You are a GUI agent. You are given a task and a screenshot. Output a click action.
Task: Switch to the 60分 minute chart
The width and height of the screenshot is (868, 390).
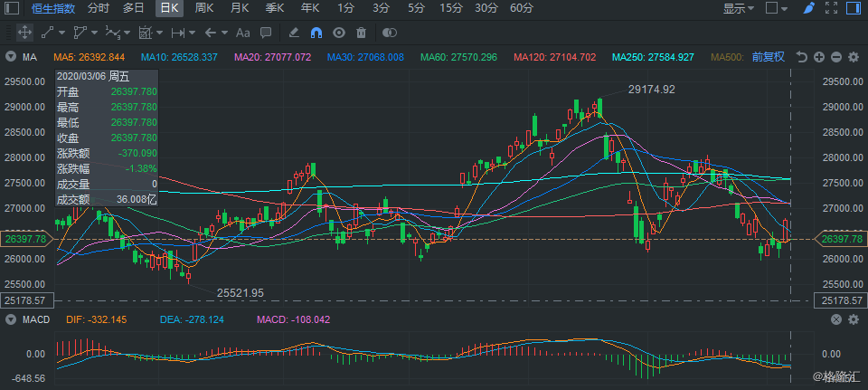(522, 8)
